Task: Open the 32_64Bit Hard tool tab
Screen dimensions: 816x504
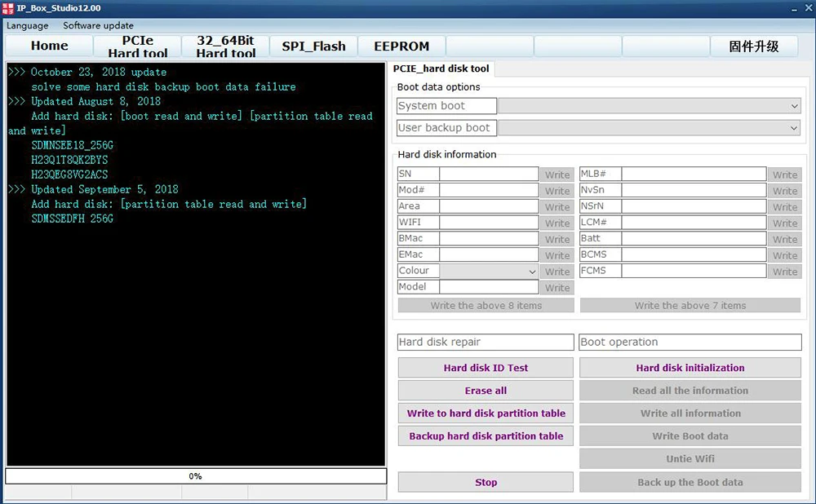Action: pyautogui.click(x=226, y=46)
